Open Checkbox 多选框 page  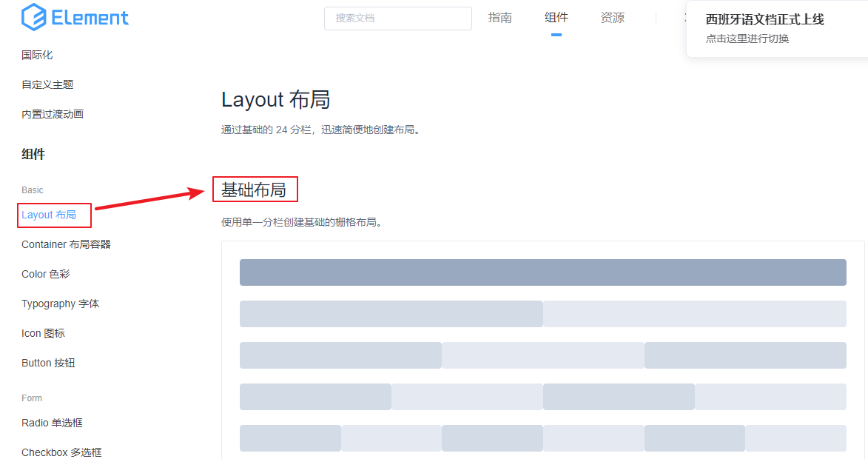point(61,452)
